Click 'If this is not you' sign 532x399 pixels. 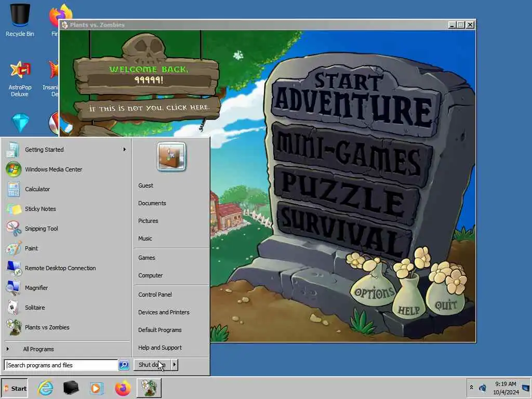point(149,108)
